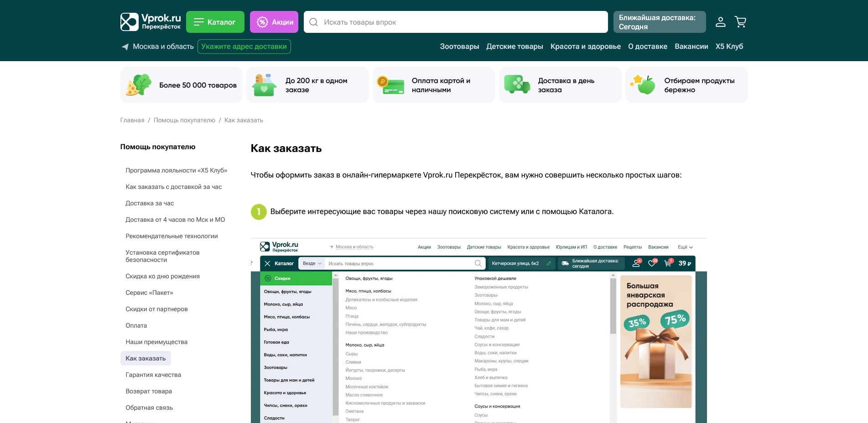Go to Помощь покупателю breadcrumb
Screen dimensions: 868x423
click(184, 120)
